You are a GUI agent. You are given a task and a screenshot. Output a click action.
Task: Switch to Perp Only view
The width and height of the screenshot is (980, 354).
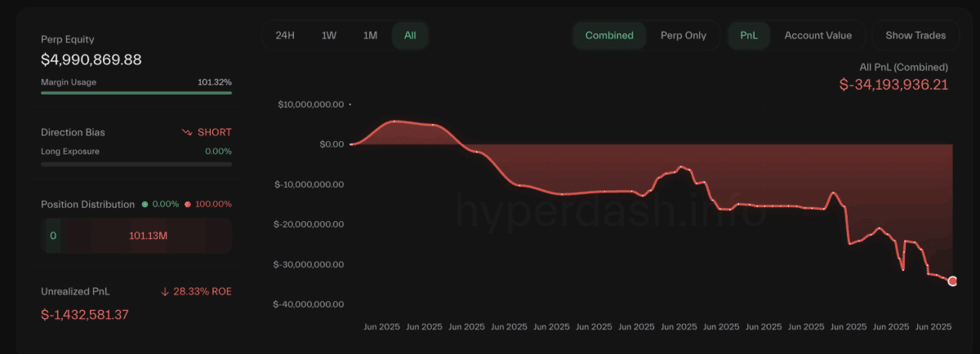click(683, 35)
